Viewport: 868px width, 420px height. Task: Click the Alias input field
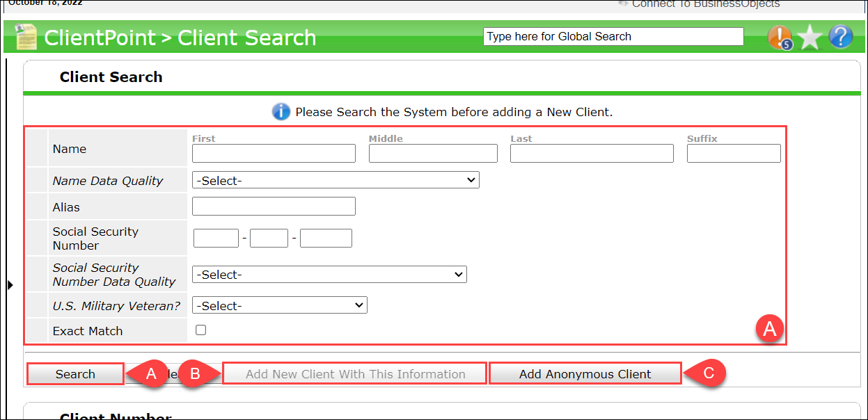(x=274, y=207)
